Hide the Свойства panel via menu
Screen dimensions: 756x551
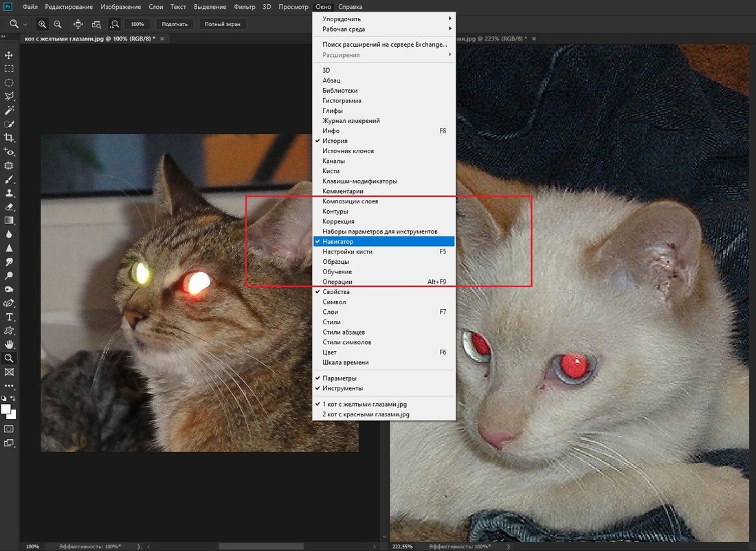(x=335, y=292)
